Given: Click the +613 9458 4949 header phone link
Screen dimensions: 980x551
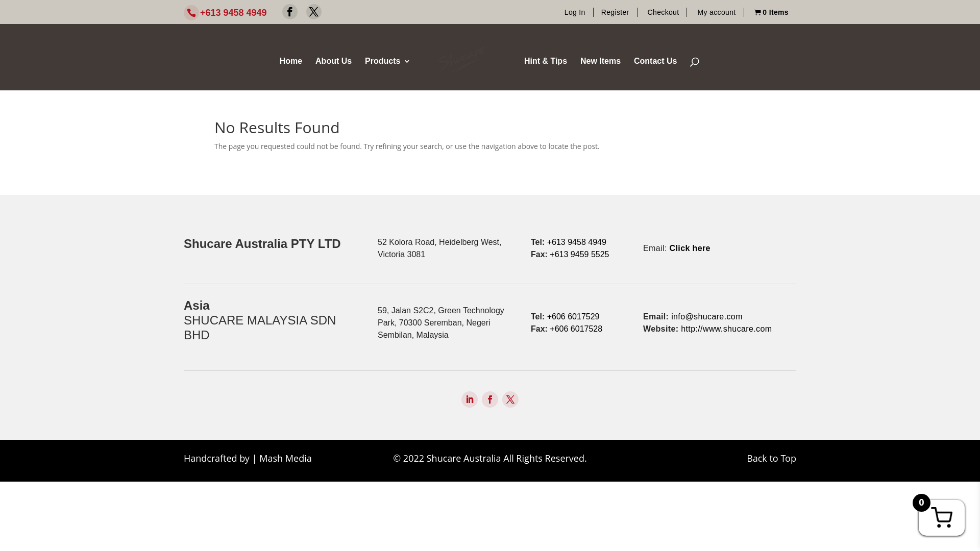Looking at the screenshot, I should click(x=233, y=13).
